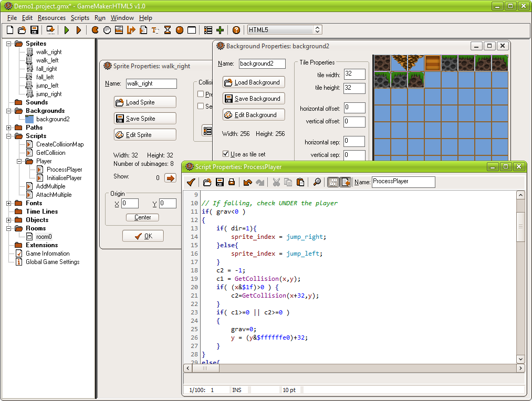Start the game in debug mode
This screenshot has height=401, width=532.
pos(78,30)
